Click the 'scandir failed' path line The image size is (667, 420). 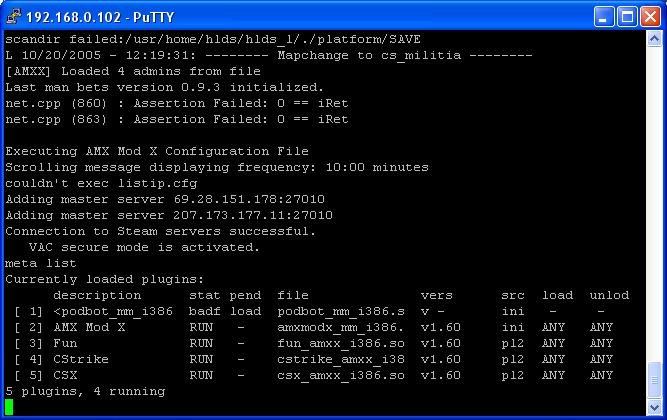coord(213,40)
